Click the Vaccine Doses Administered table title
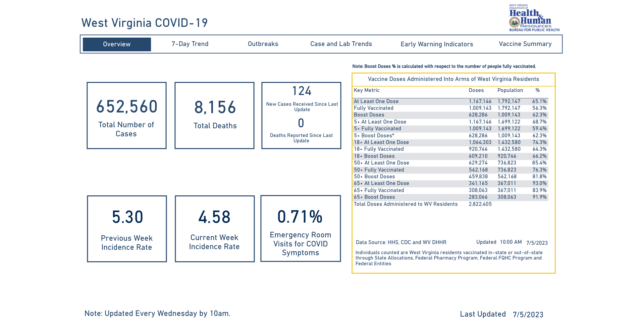The image size is (644, 326). coord(453,79)
